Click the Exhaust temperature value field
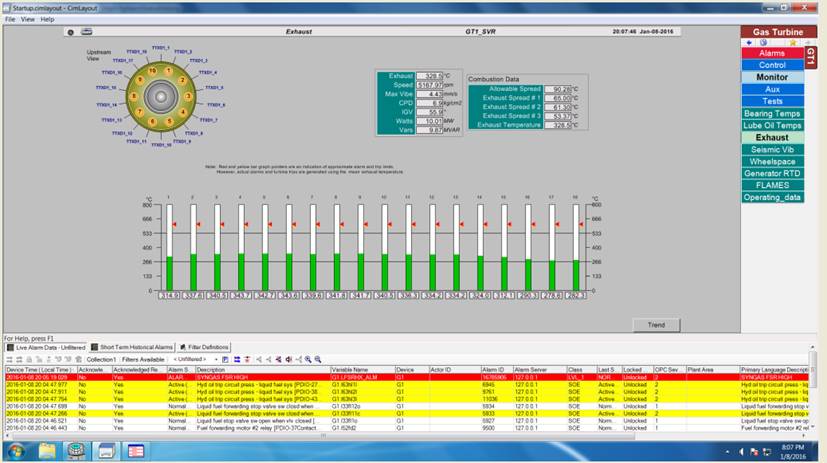Viewport: 827px width, 463px height. pyautogui.click(x=430, y=76)
